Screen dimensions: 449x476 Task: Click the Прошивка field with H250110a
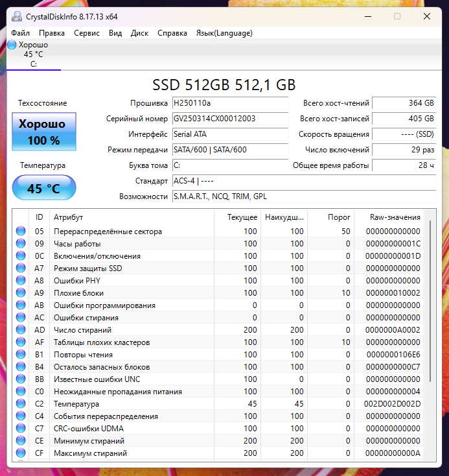point(230,103)
